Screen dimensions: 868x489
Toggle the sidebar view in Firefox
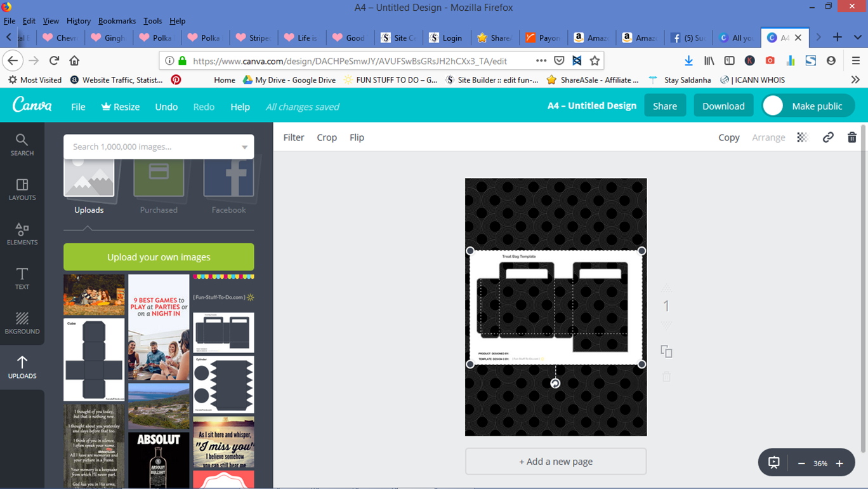[729, 60]
